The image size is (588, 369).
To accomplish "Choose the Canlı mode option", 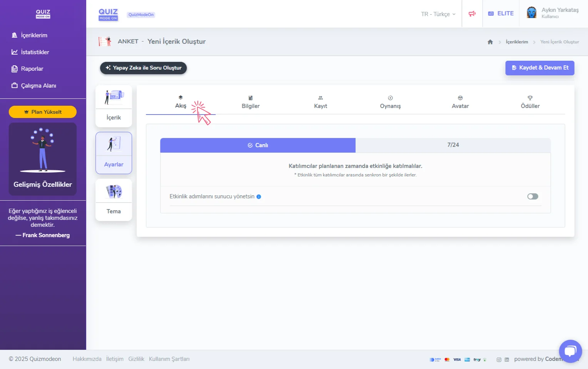I will pos(258,145).
